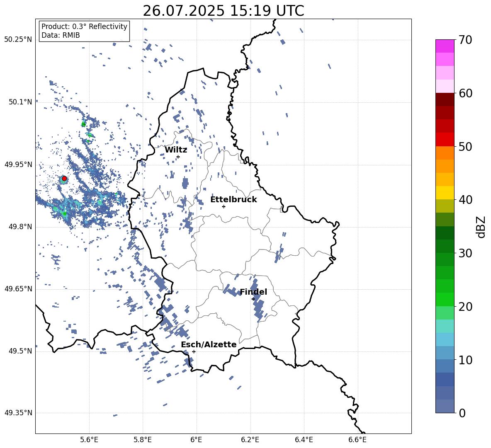The image size is (491, 448).
Task: Click the 49.35°N latitude label
Action: click(18, 413)
